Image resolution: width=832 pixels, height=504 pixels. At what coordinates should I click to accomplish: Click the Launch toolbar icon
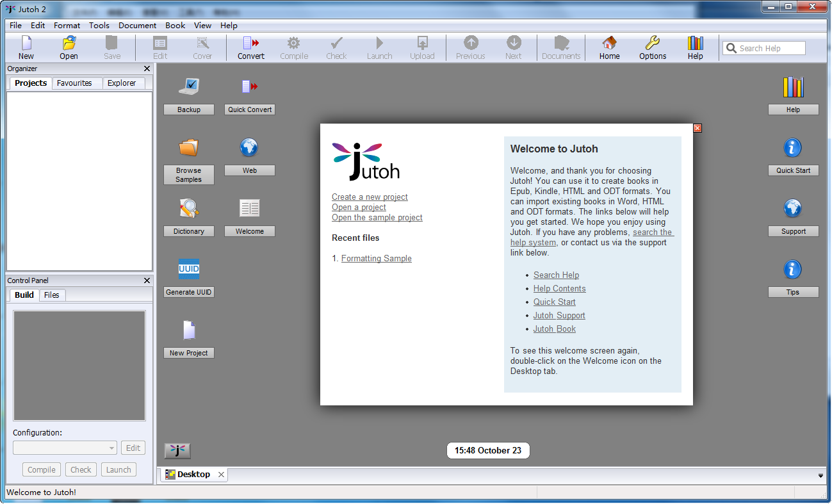(x=379, y=44)
